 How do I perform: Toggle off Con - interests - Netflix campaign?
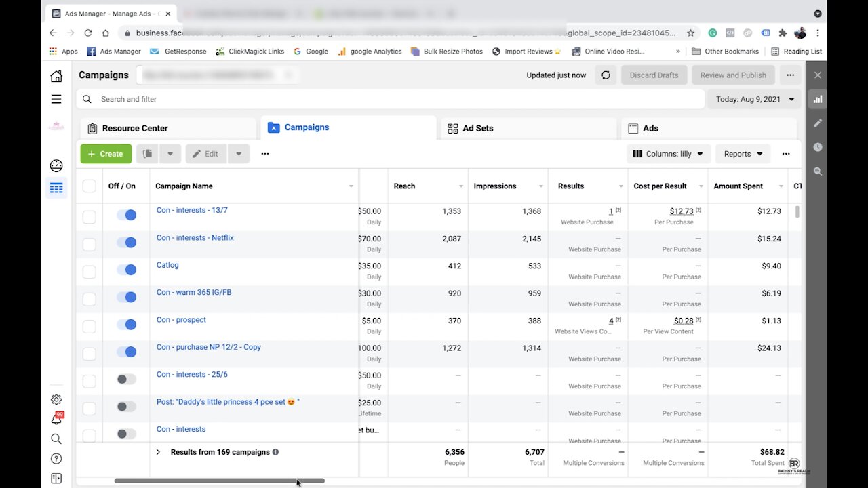[x=126, y=242]
